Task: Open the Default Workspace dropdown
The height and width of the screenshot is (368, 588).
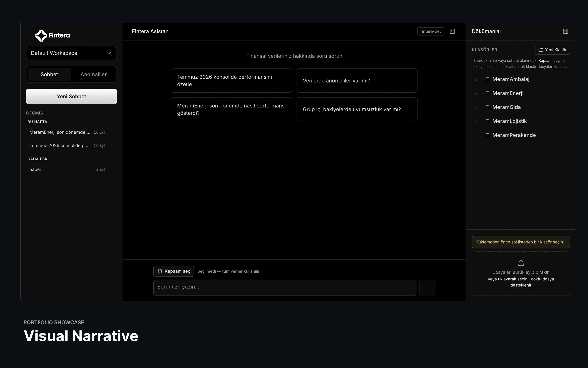Action: [x=72, y=53]
